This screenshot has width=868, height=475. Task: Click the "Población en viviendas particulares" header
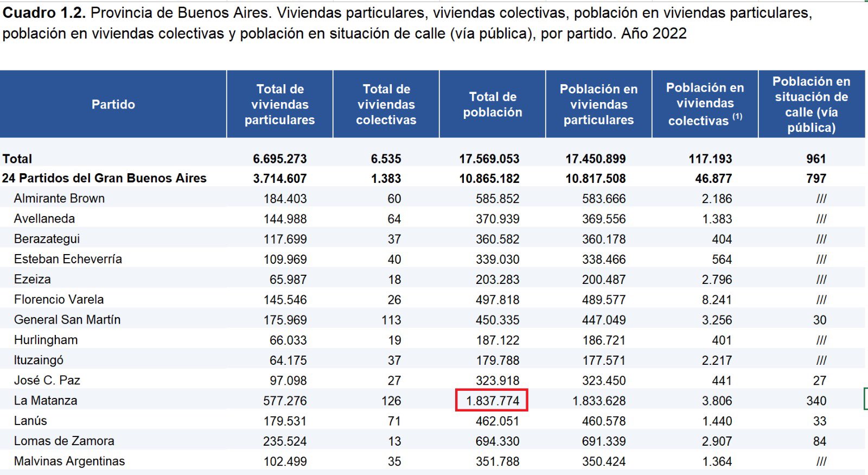click(598, 104)
